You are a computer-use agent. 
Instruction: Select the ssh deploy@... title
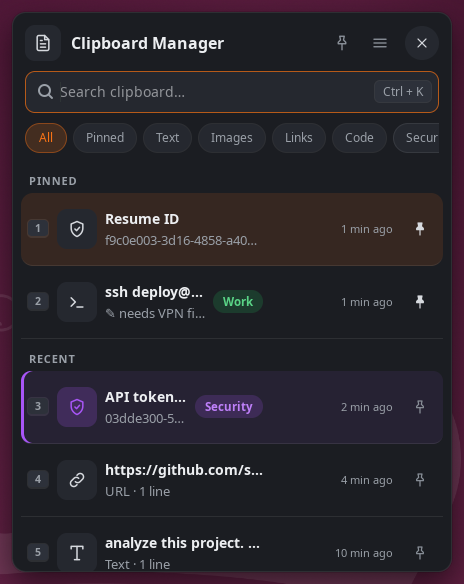154,292
